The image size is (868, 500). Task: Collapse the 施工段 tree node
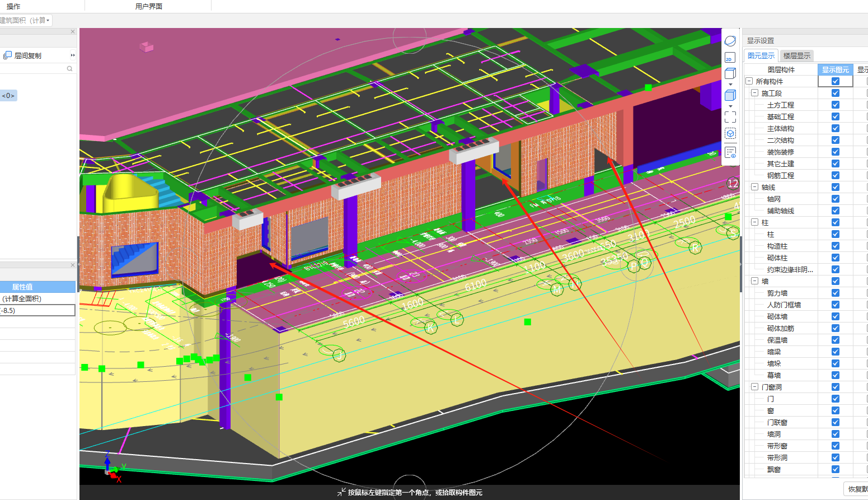click(754, 93)
